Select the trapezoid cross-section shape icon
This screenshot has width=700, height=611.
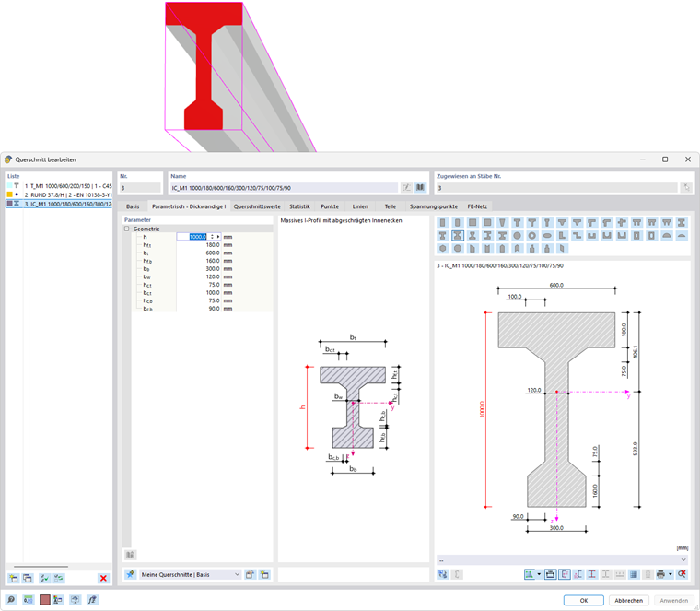(502, 222)
